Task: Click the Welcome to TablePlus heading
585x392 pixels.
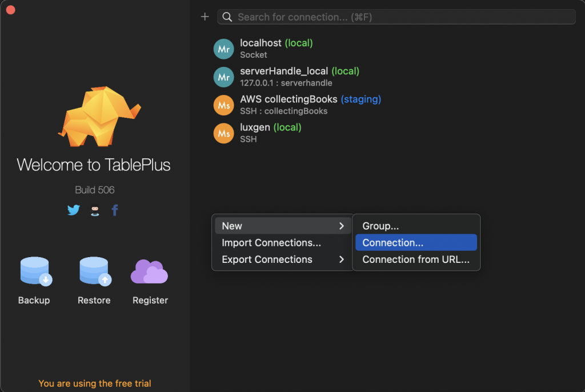Action: coord(94,165)
